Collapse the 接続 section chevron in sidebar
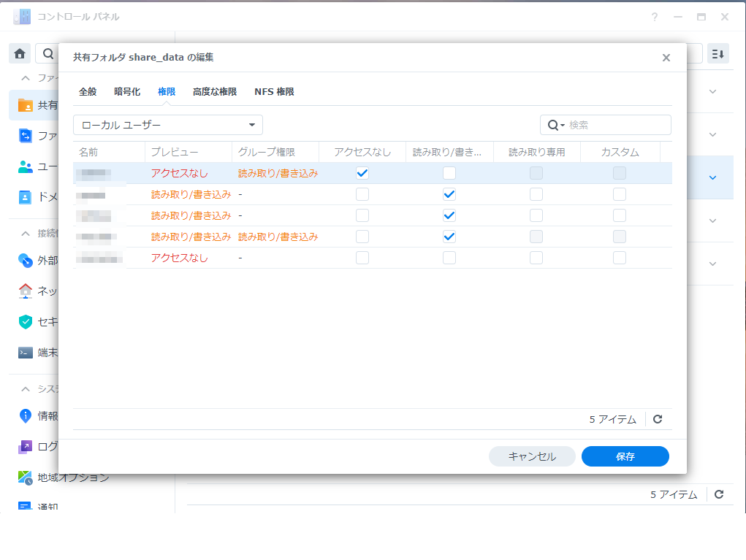Viewport: 746px width, 560px height. [26, 234]
